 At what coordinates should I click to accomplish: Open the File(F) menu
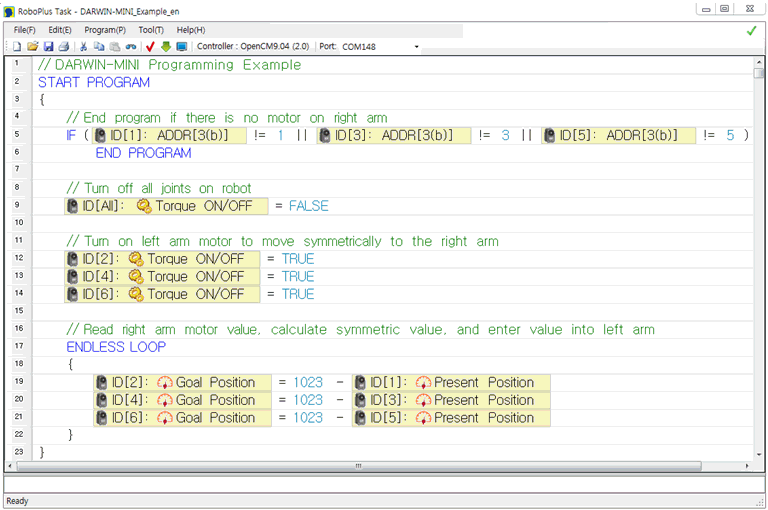click(x=25, y=30)
